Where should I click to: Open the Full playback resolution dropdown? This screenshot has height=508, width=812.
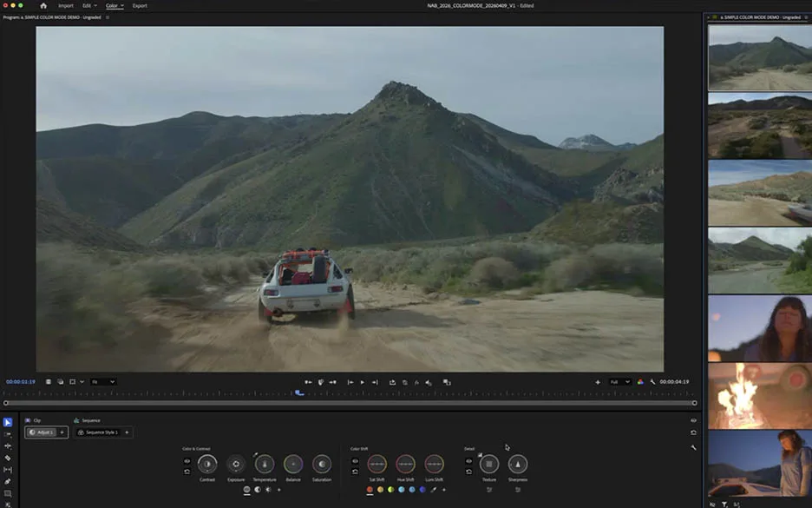coord(620,381)
